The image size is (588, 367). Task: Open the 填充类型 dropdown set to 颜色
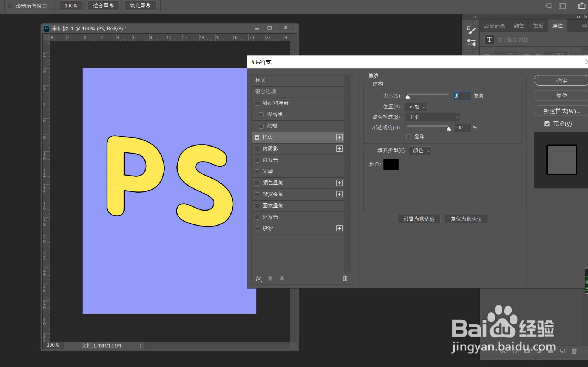point(420,151)
